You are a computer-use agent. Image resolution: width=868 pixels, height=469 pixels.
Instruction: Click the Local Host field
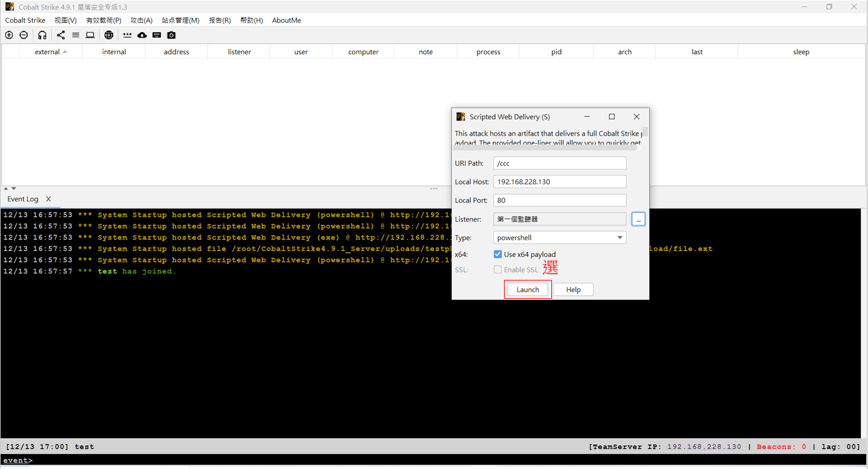[560, 182]
